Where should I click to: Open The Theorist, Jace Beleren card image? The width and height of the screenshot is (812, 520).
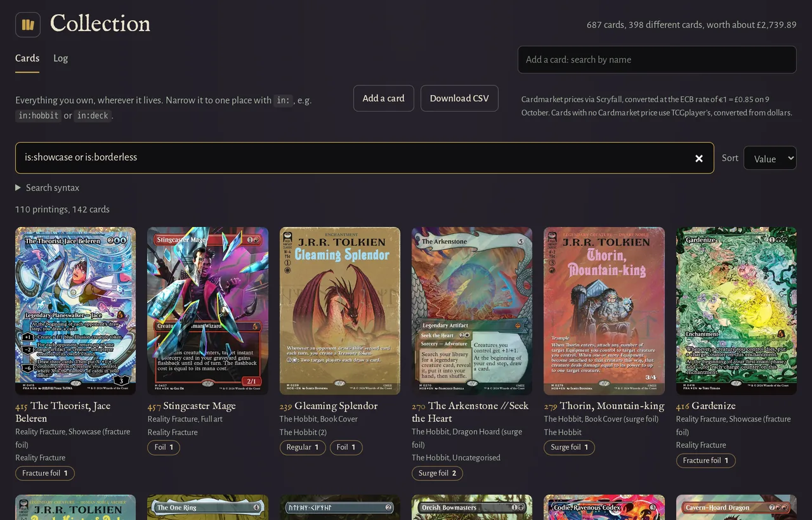(75, 311)
